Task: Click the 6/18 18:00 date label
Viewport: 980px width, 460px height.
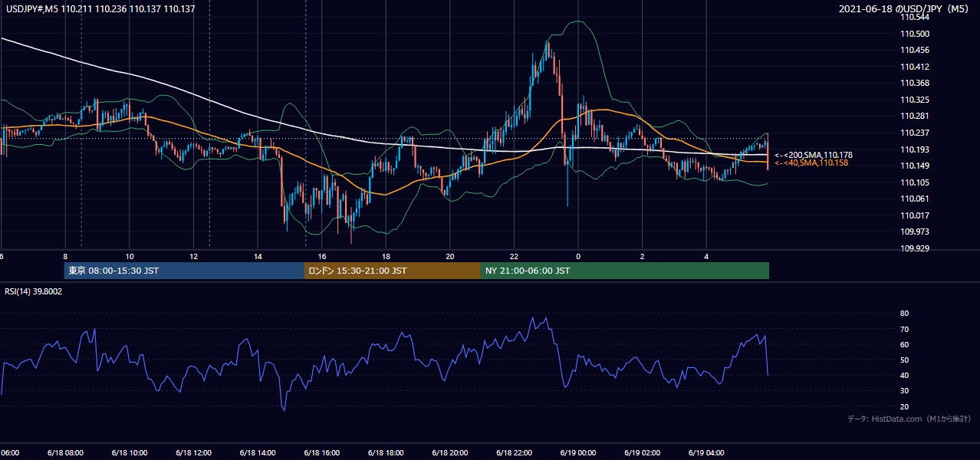Action: (x=386, y=453)
